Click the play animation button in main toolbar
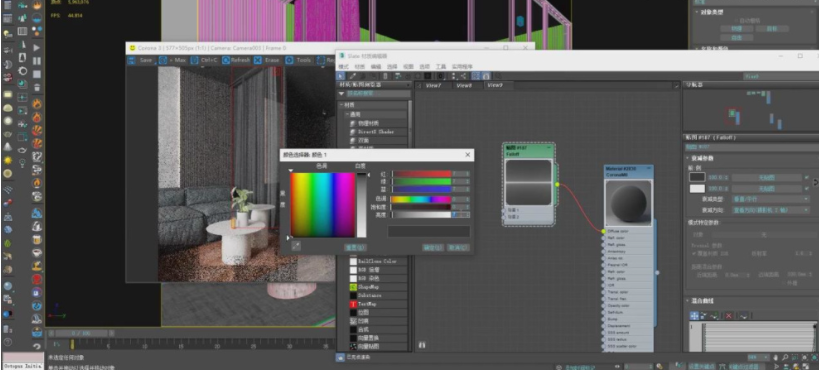 [37, 48]
